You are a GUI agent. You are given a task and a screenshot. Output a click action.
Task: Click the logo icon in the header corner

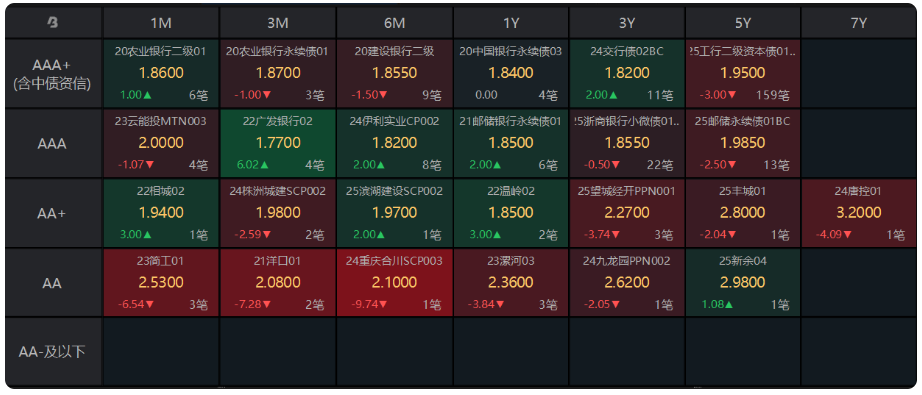(53, 23)
